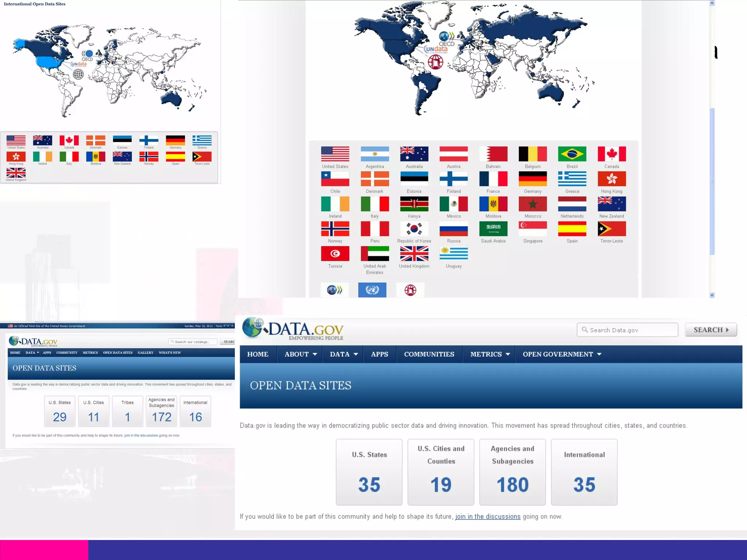
Task: Click the Austria flag icon
Action: coord(453,154)
